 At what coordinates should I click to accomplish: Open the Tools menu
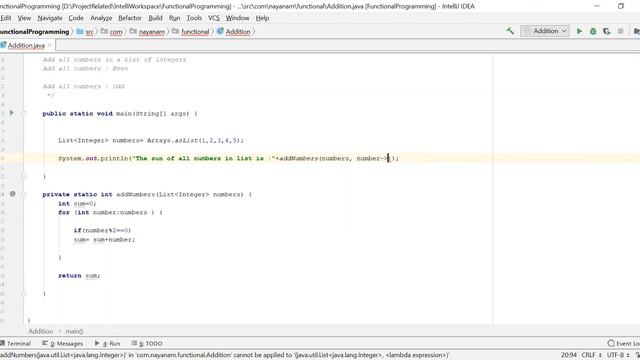coord(194,18)
